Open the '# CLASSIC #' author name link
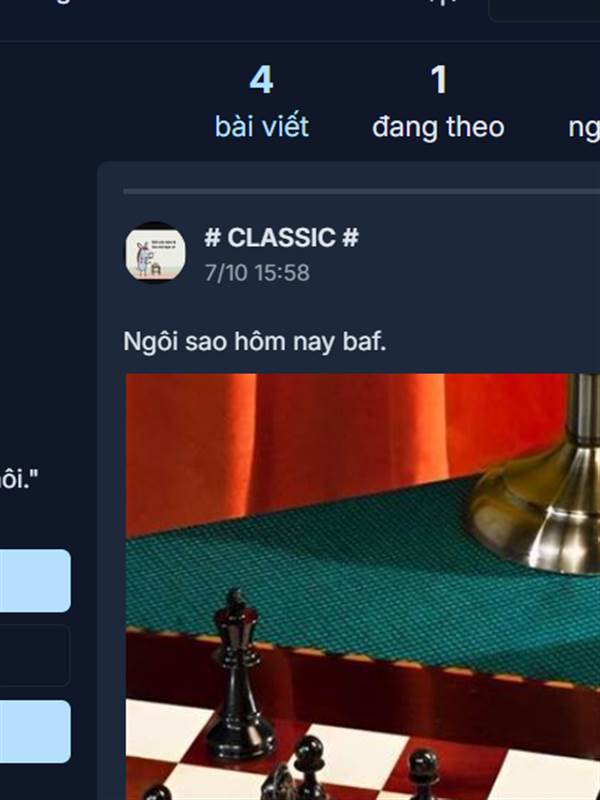 [281, 238]
